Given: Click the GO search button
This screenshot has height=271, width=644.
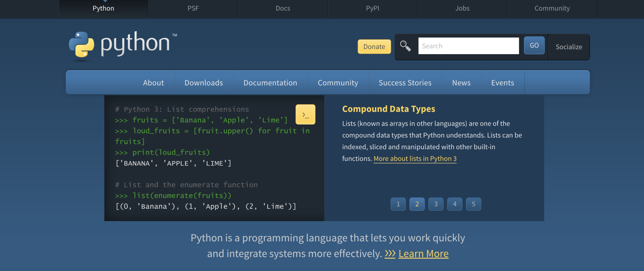Looking at the screenshot, I should coord(534,45).
